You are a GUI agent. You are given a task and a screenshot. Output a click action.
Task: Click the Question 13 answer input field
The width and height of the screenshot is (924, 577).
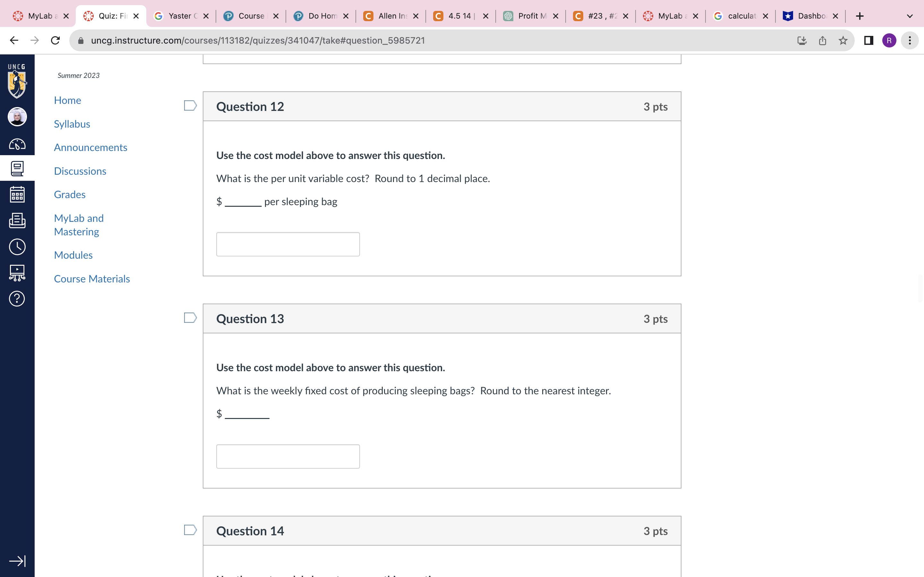(288, 456)
